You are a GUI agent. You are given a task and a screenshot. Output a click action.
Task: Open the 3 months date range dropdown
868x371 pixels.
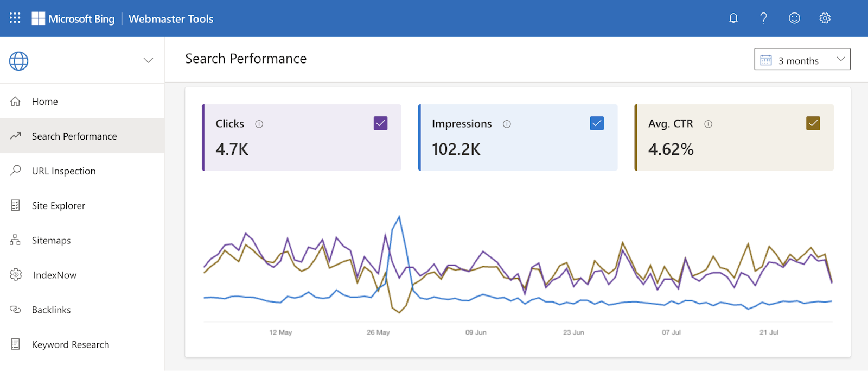[x=802, y=60]
